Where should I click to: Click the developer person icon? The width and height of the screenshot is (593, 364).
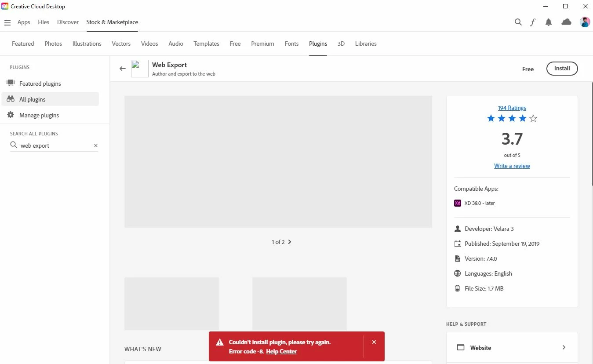pos(458,229)
